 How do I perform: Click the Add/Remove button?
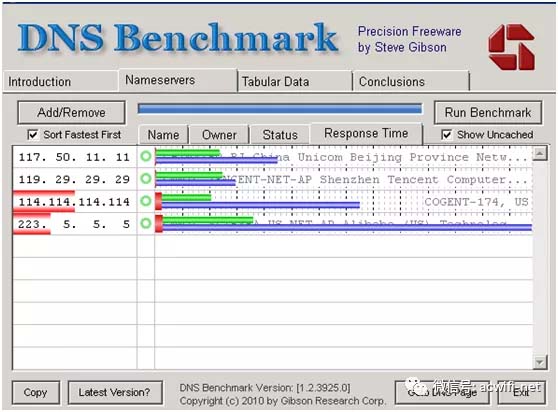click(72, 113)
